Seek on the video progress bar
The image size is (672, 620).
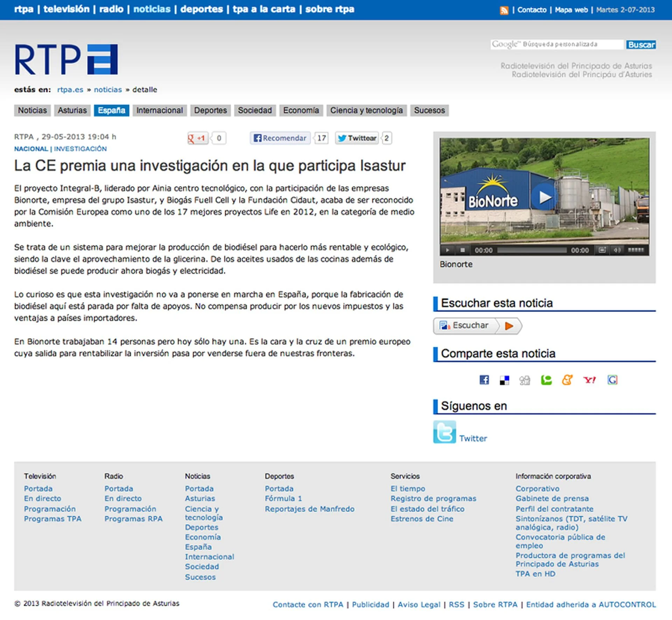pos(532,250)
